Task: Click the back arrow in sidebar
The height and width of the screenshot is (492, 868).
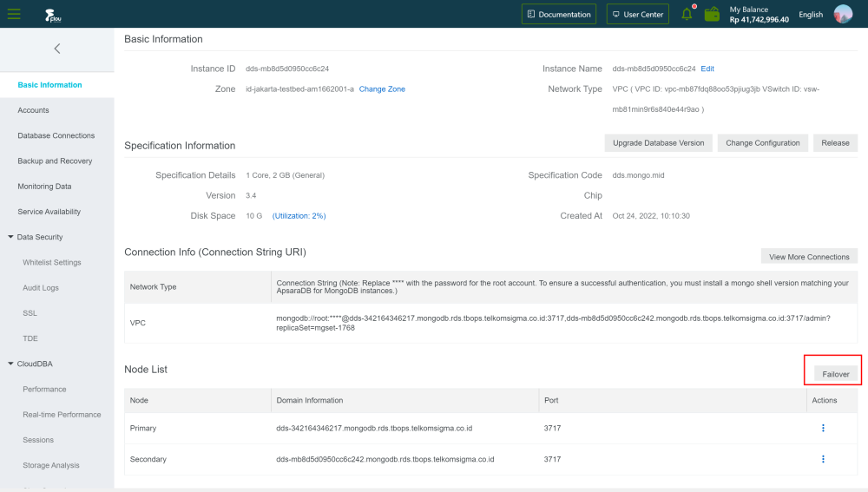Action: pyautogui.click(x=57, y=49)
